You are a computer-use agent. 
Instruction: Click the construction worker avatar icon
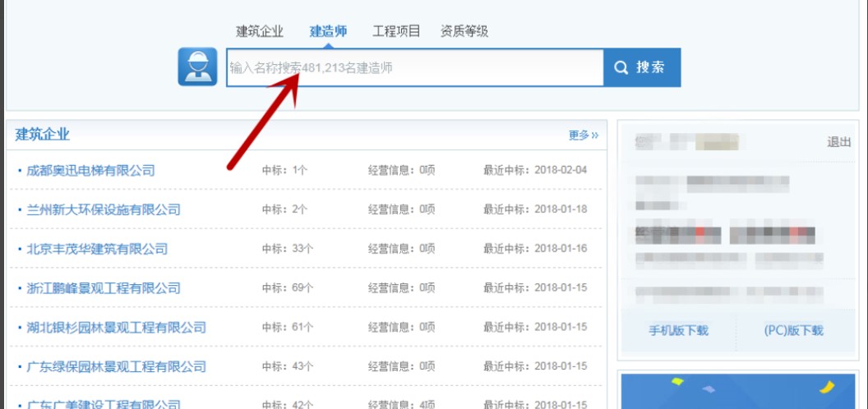click(197, 67)
